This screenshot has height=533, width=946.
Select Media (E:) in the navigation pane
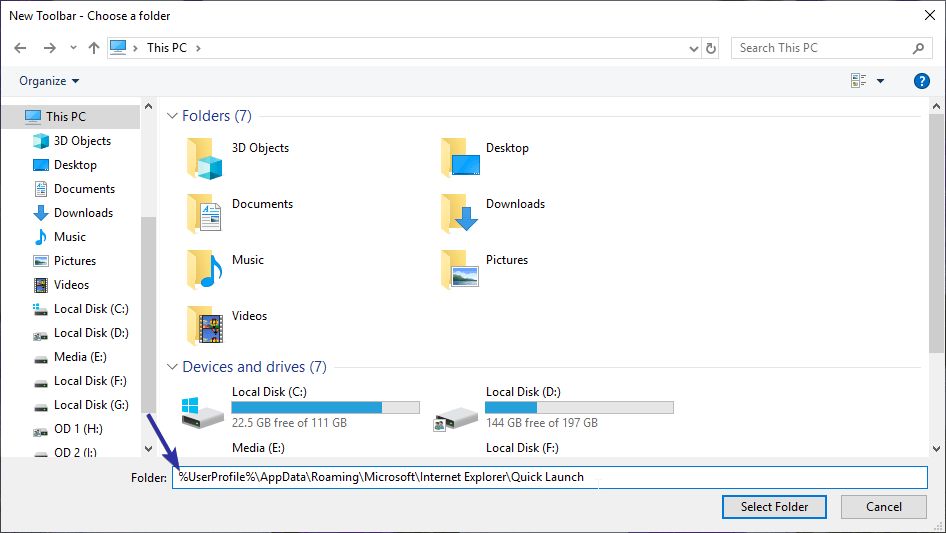click(79, 357)
